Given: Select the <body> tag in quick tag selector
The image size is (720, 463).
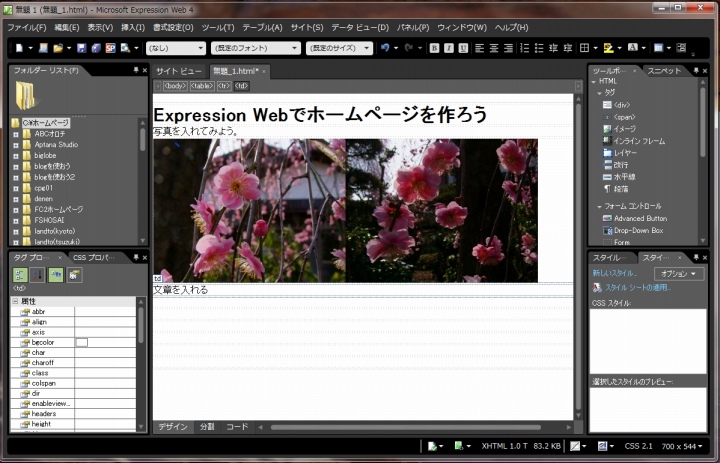Looking at the screenshot, I should coord(174,86).
